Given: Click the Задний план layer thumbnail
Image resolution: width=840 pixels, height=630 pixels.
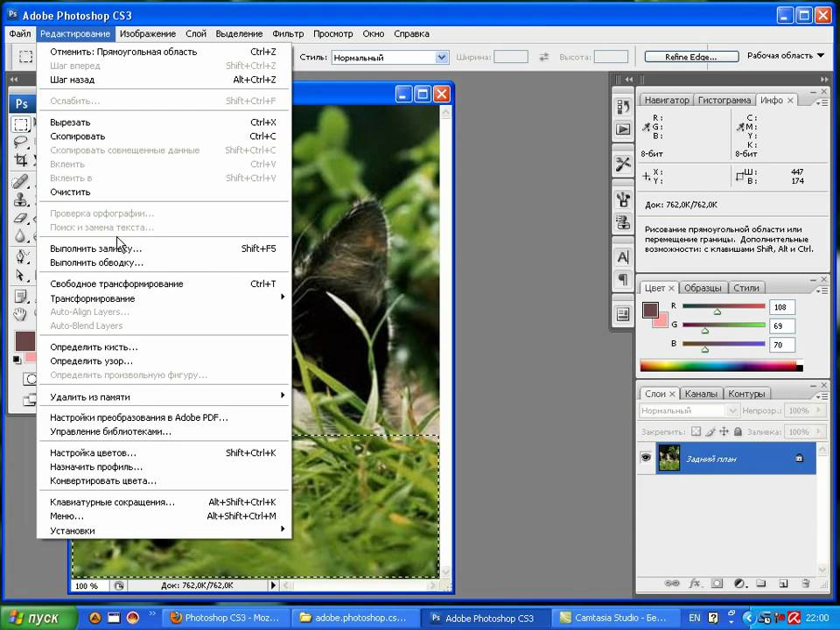Looking at the screenshot, I should [x=669, y=458].
